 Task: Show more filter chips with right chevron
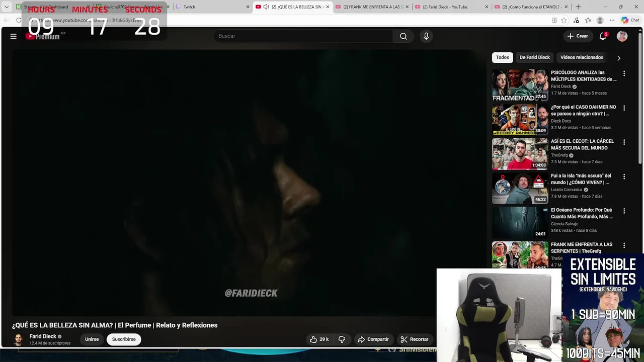(x=619, y=58)
